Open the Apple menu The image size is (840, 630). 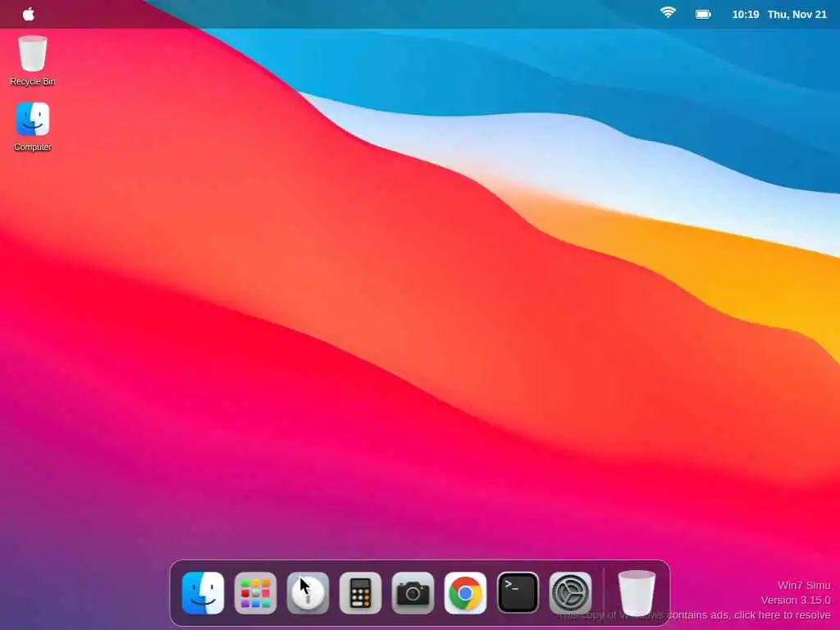pos(29,15)
